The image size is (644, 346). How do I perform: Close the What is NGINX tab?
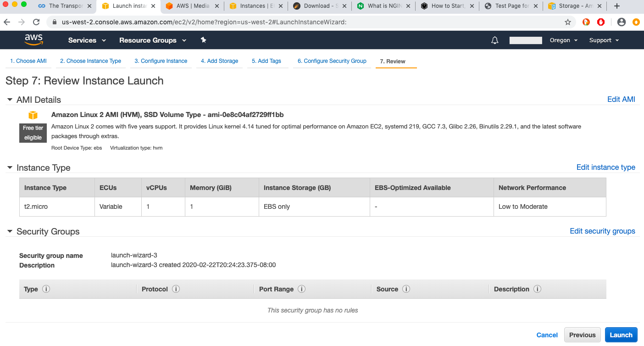(x=408, y=6)
